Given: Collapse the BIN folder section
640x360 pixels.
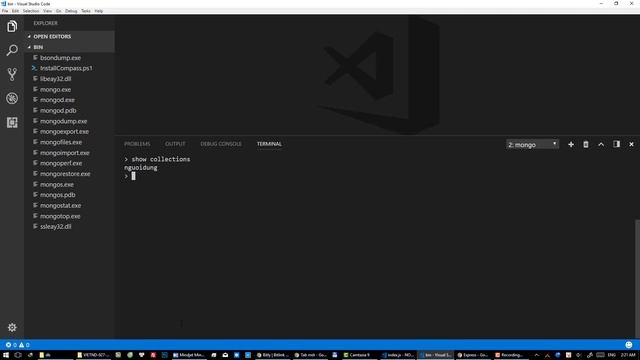Looking at the screenshot, I should click(x=69, y=47).
